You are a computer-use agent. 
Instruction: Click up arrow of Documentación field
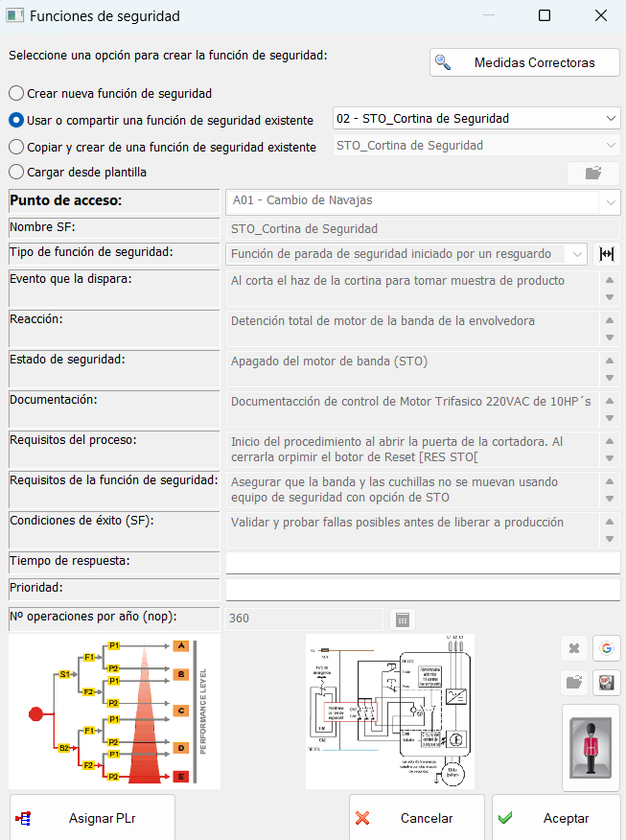tap(610, 401)
